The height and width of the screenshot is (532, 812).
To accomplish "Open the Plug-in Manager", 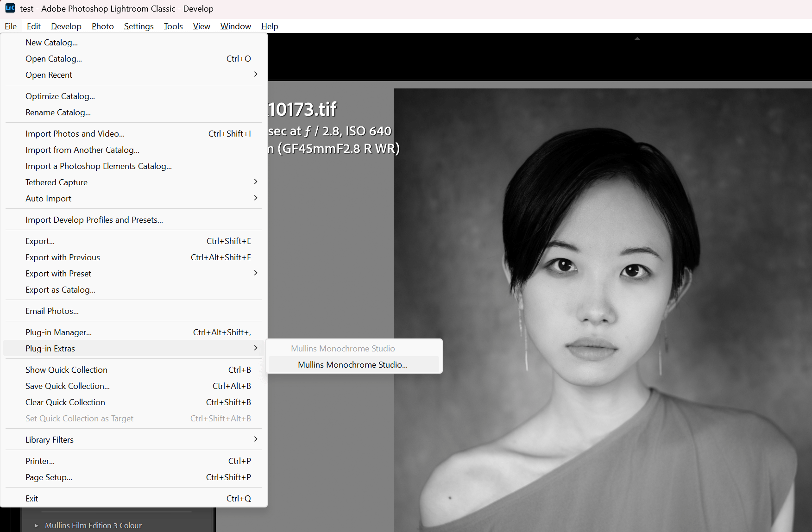I will (x=58, y=332).
